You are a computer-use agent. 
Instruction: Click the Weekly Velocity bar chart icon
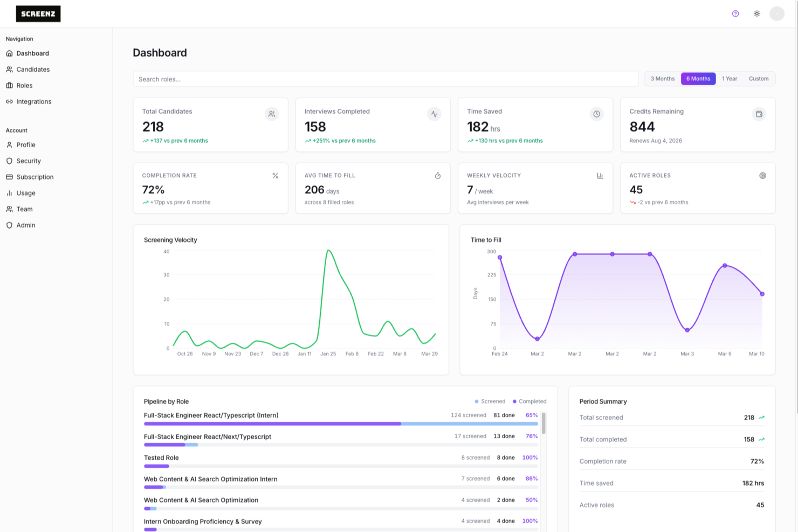click(x=600, y=176)
